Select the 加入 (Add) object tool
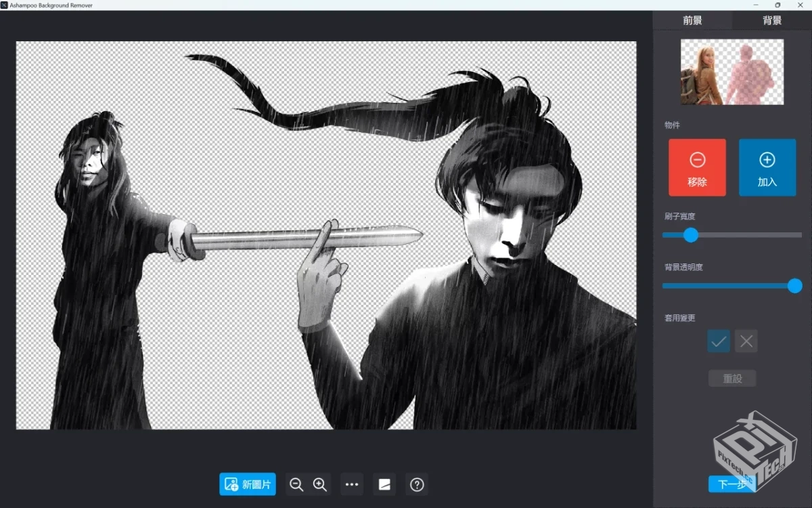The image size is (812, 508). (x=767, y=167)
